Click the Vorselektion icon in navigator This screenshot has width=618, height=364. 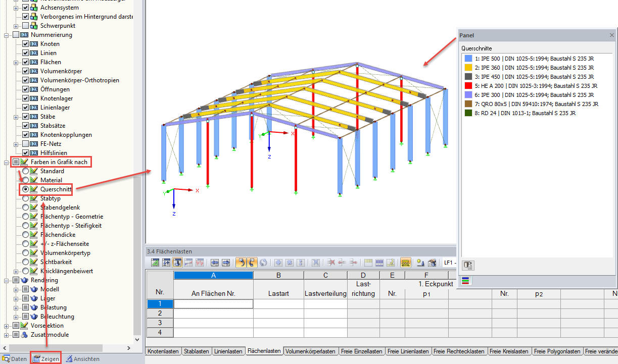tap(25, 326)
